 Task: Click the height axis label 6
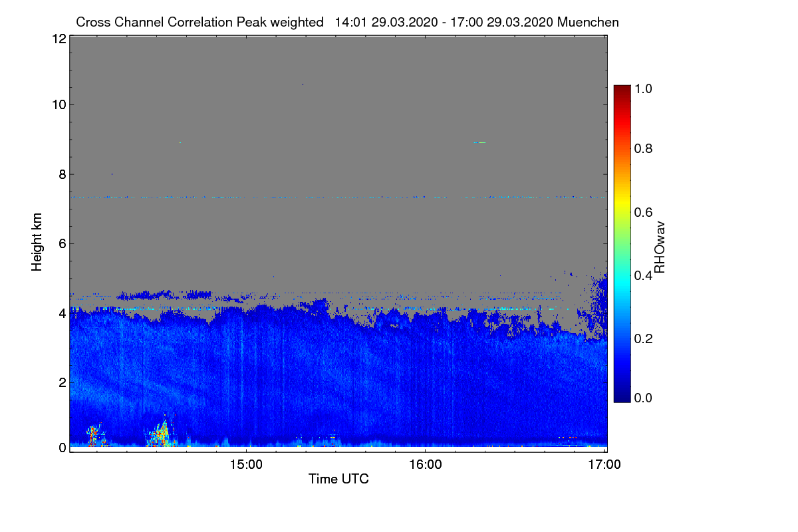click(x=62, y=243)
